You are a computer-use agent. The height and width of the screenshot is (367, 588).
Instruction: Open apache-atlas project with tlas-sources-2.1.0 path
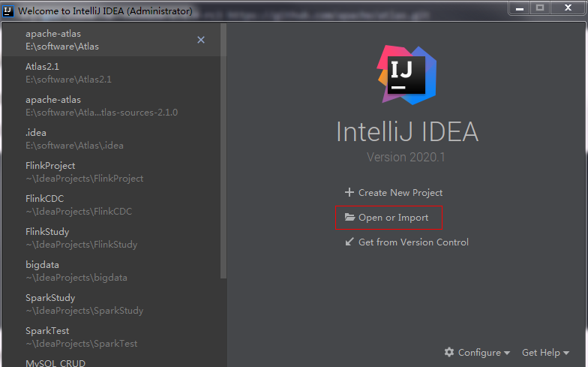tap(111, 106)
